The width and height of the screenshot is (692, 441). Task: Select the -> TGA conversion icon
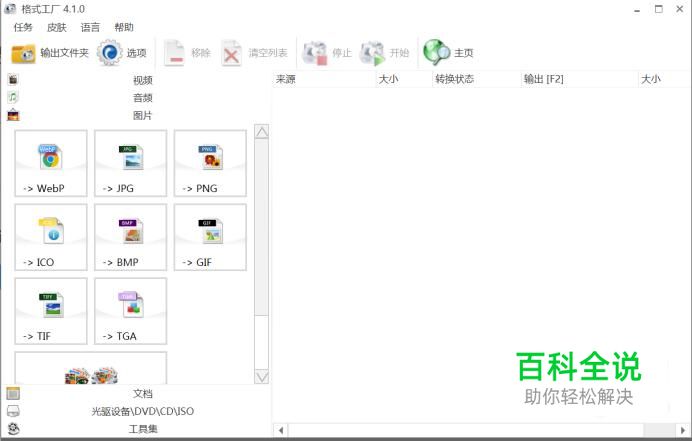(x=131, y=311)
